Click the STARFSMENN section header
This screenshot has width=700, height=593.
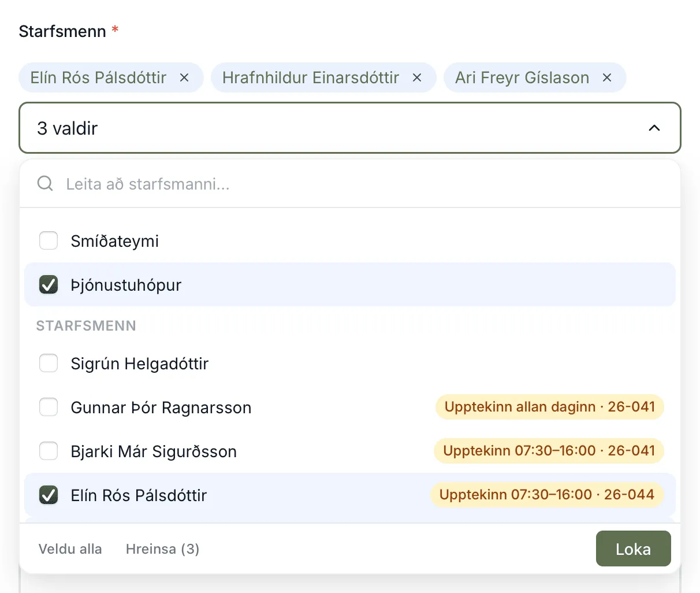click(86, 326)
